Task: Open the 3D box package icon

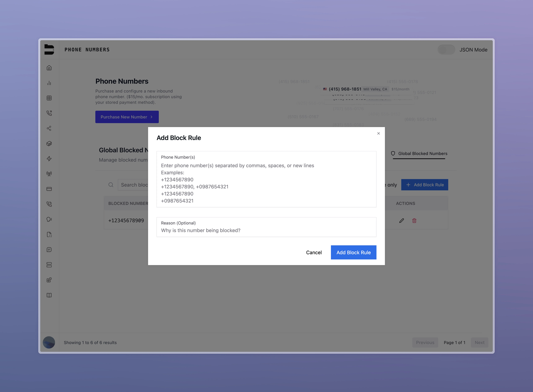Action: tap(49, 144)
